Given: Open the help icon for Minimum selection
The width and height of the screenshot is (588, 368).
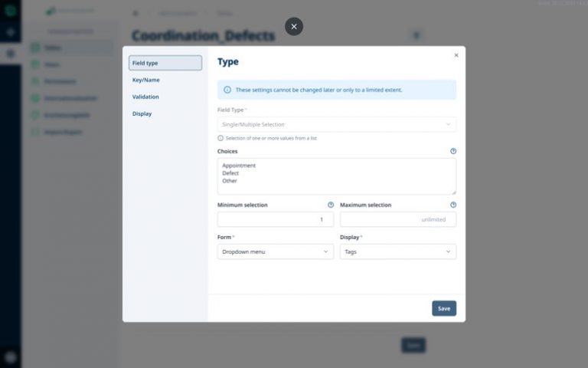Looking at the screenshot, I should 331,205.
